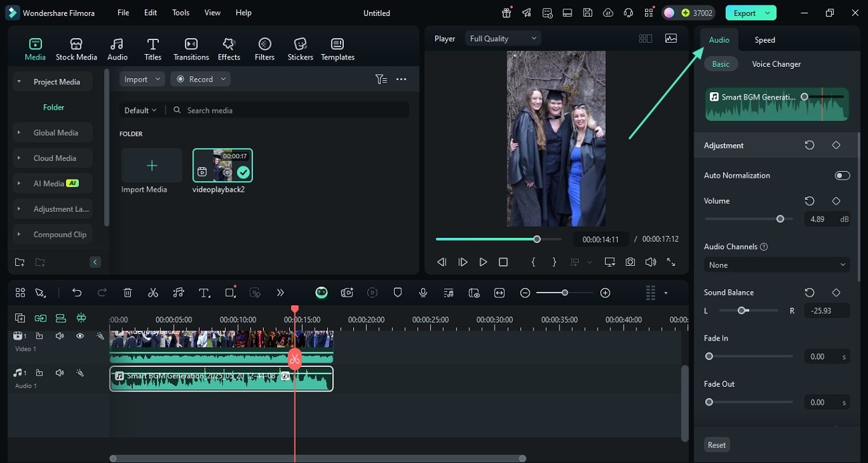Image resolution: width=868 pixels, height=463 pixels.
Task: Click the Fade In slider handle
Action: [709, 357]
